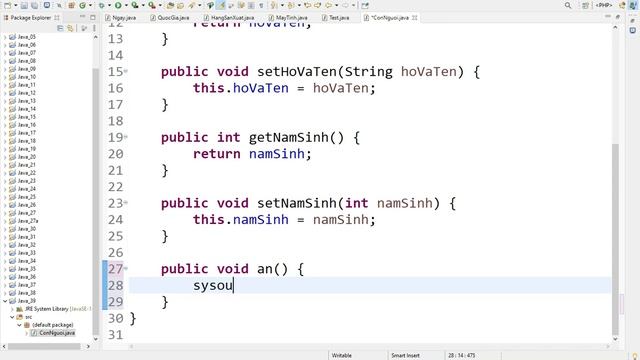
Task: Click cursor position 28 : 14 : 475 status
Action: click(x=461, y=356)
